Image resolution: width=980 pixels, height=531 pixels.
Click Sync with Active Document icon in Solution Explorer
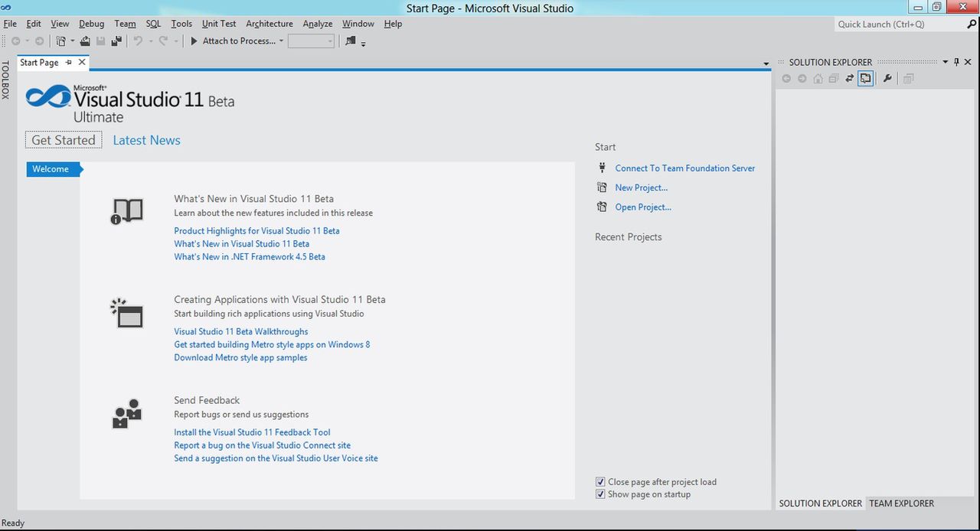pyautogui.click(x=850, y=78)
